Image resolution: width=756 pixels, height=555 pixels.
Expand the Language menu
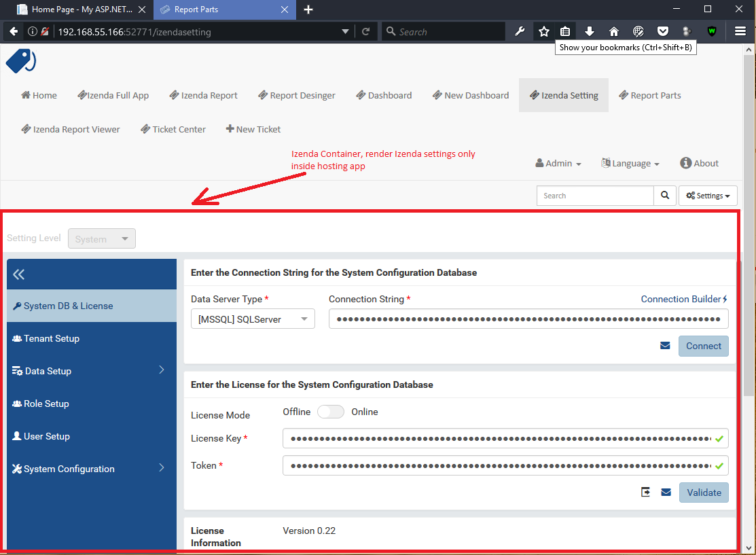pos(630,164)
